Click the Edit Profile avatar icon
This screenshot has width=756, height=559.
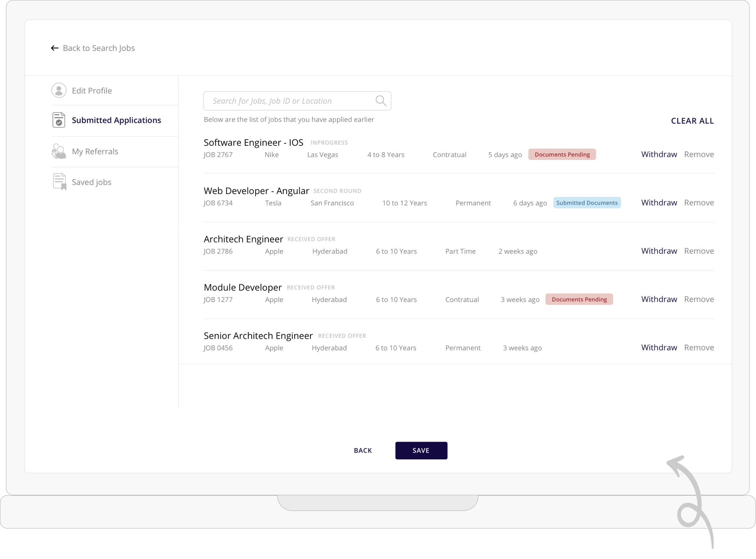tap(59, 91)
